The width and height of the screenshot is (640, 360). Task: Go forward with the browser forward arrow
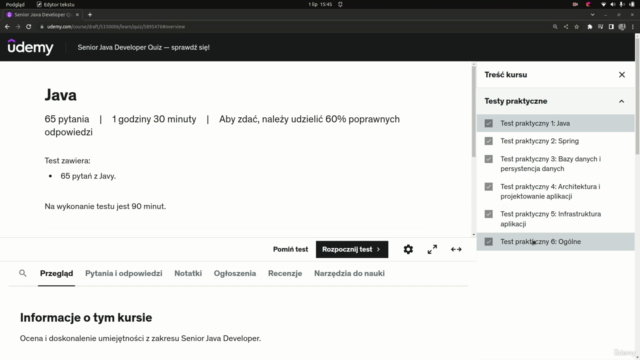[x=18, y=27]
